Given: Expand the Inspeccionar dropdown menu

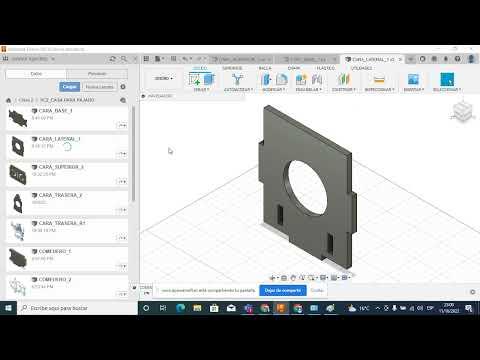Looking at the screenshot, I should (x=379, y=89).
